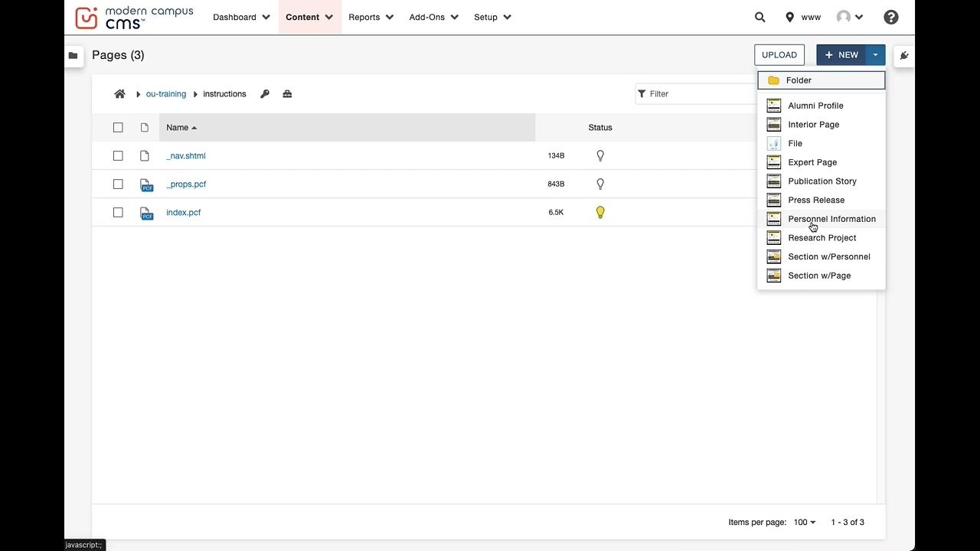This screenshot has width=980, height=551.
Task: Choose Interior Page in New menu
Action: (x=821, y=124)
